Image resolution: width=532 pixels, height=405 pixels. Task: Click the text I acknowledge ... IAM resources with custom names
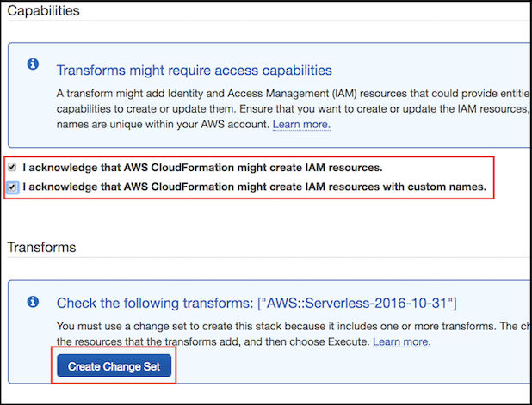[255, 187]
